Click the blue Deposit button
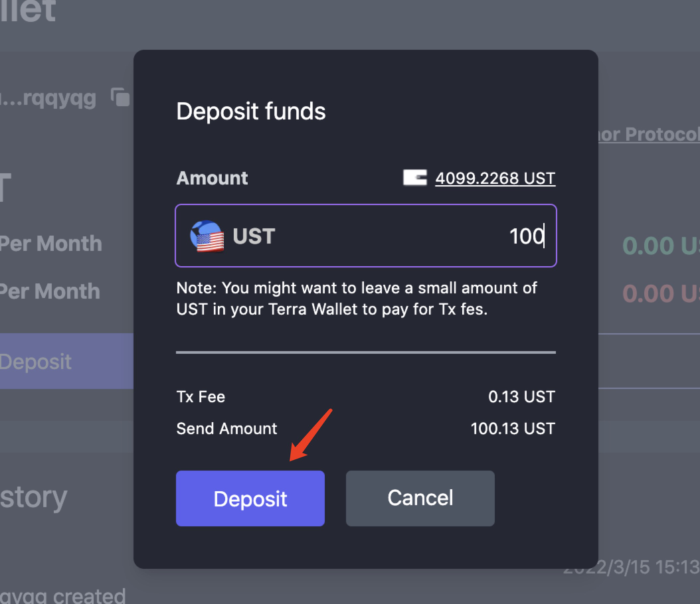 tap(250, 498)
